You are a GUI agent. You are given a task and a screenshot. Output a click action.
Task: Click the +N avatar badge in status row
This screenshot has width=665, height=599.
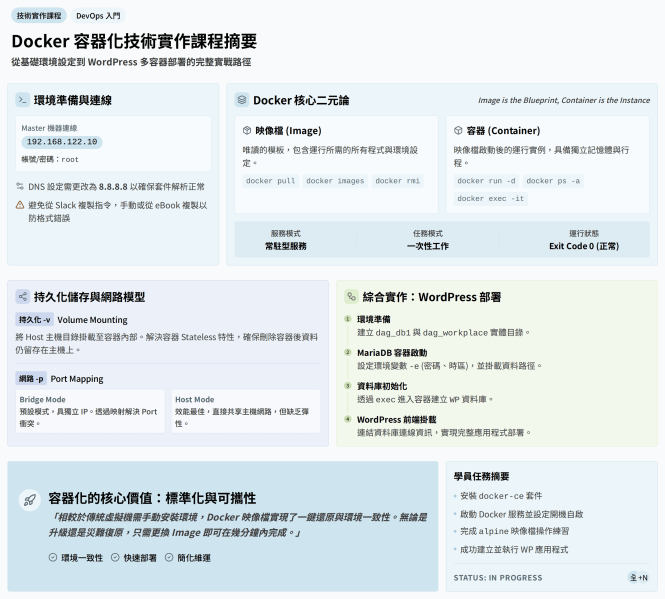pyautogui.click(x=643, y=577)
